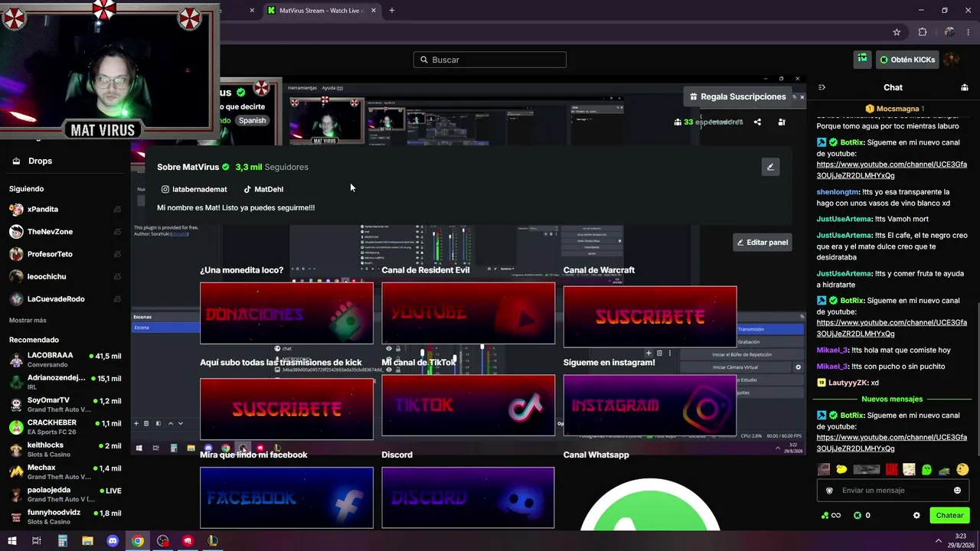Open Discord from the taskbar
This screenshot has height=551, width=980.
point(113,541)
